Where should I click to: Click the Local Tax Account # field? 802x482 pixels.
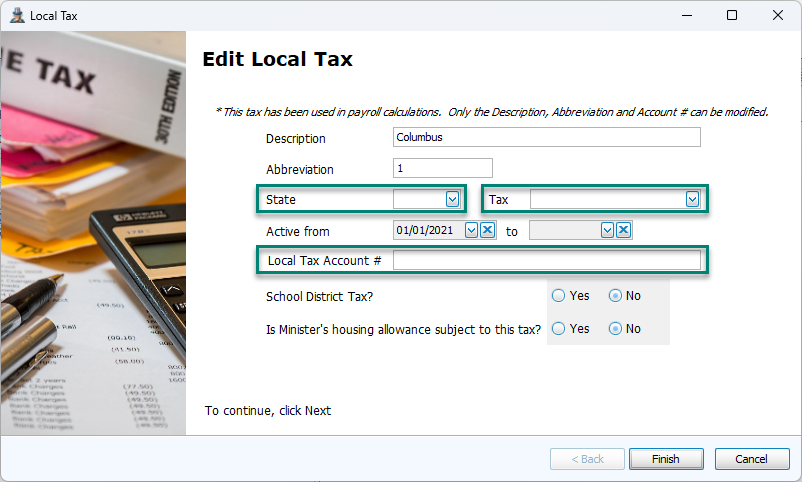546,261
